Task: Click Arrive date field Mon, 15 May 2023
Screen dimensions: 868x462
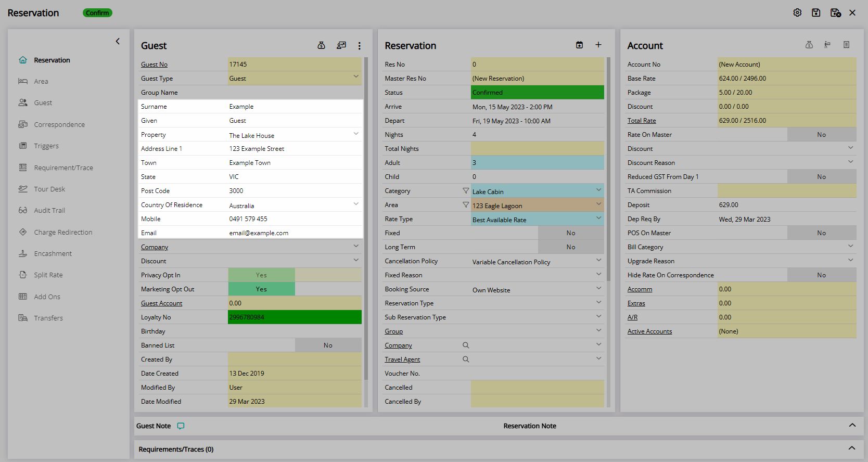Action: (x=538, y=106)
